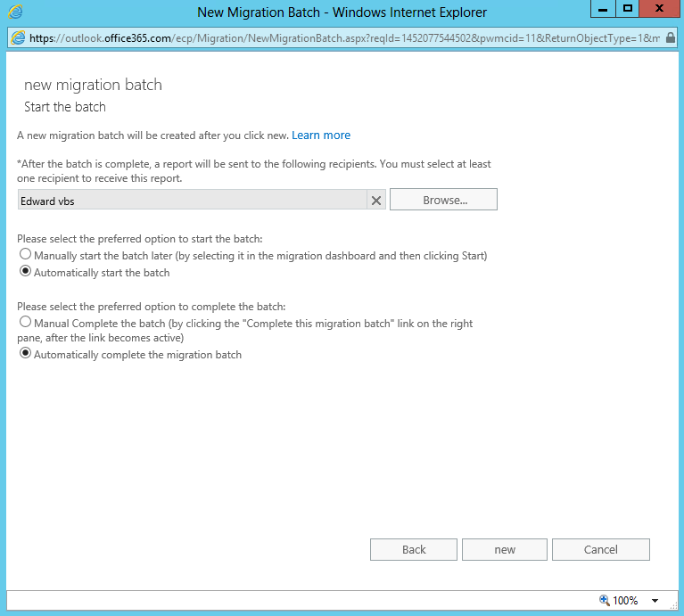Click the URL address bar

(x=344, y=38)
